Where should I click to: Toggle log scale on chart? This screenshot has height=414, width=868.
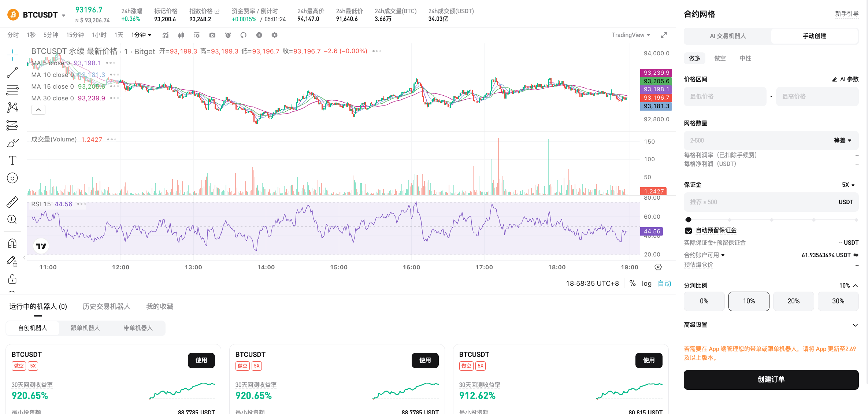pos(646,283)
